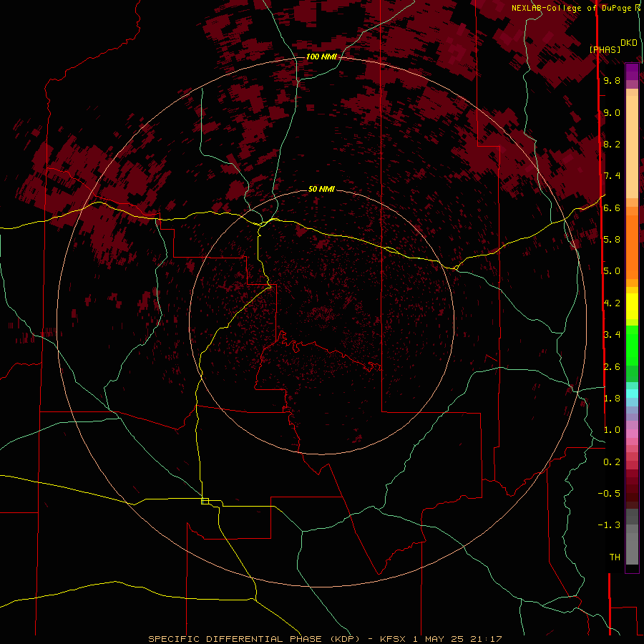Click the 3.4 value on the scale
Viewport: 644px width, 644px height.
(612, 334)
